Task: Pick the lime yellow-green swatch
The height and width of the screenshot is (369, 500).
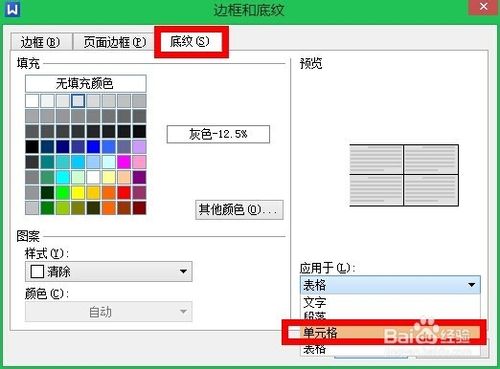Action: pos(62,208)
